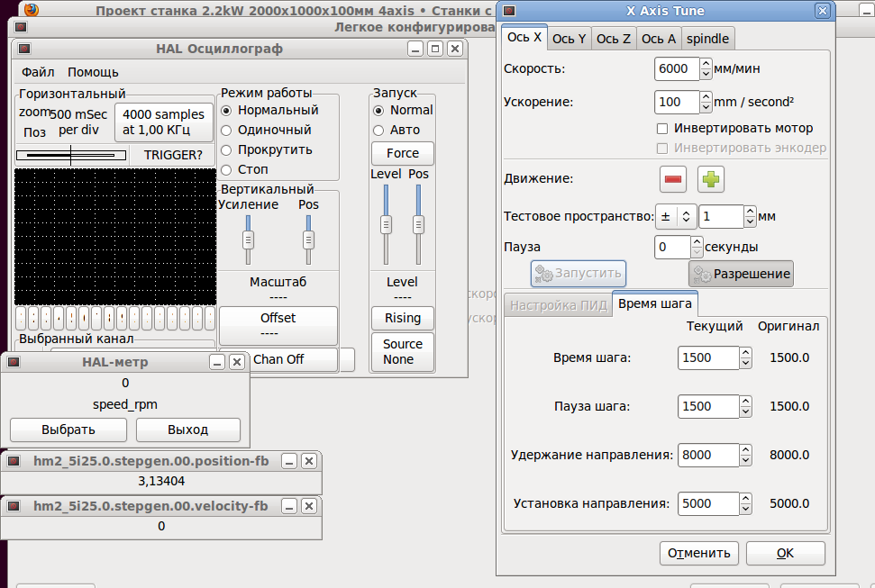Click the Offset button
This screenshot has width=875, height=588.
click(278, 325)
